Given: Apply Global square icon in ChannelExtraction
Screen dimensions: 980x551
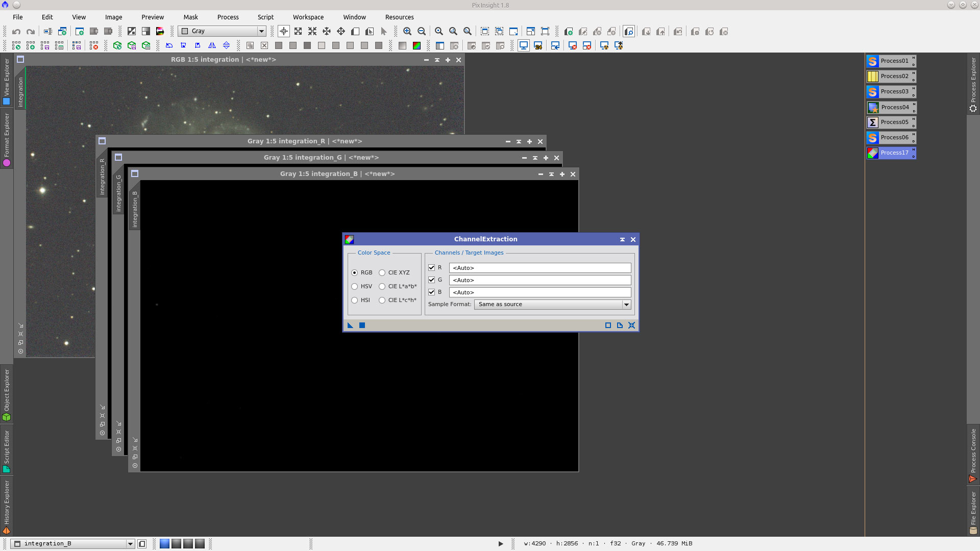Looking at the screenshot, I should [x=362, y=325].
